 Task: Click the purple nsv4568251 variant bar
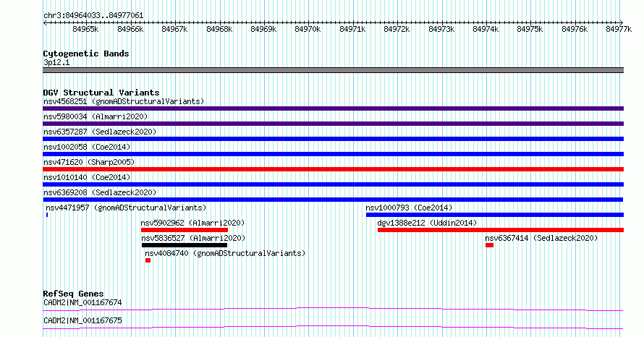[x=333, y=108]
